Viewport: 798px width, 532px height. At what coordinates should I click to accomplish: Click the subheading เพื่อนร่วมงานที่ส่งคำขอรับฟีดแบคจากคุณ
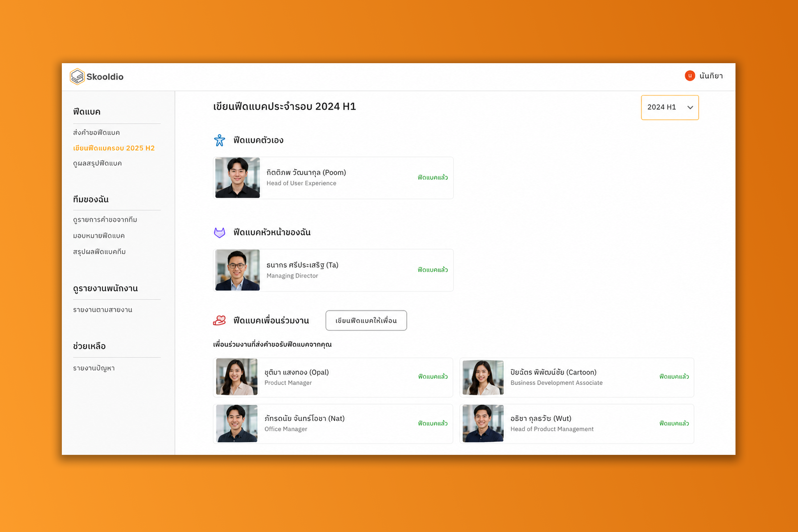(x=272, y=344)
